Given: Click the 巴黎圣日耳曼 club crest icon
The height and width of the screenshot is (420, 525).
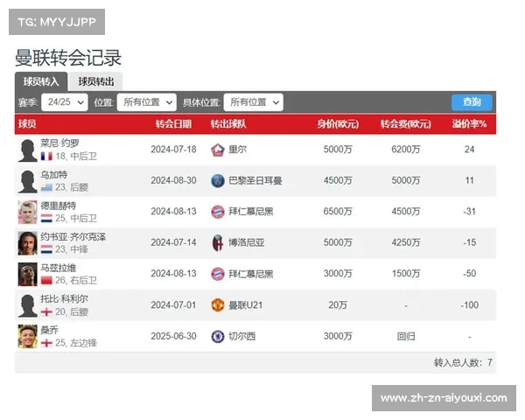Looking at the screenshot, I should (218, 181).
